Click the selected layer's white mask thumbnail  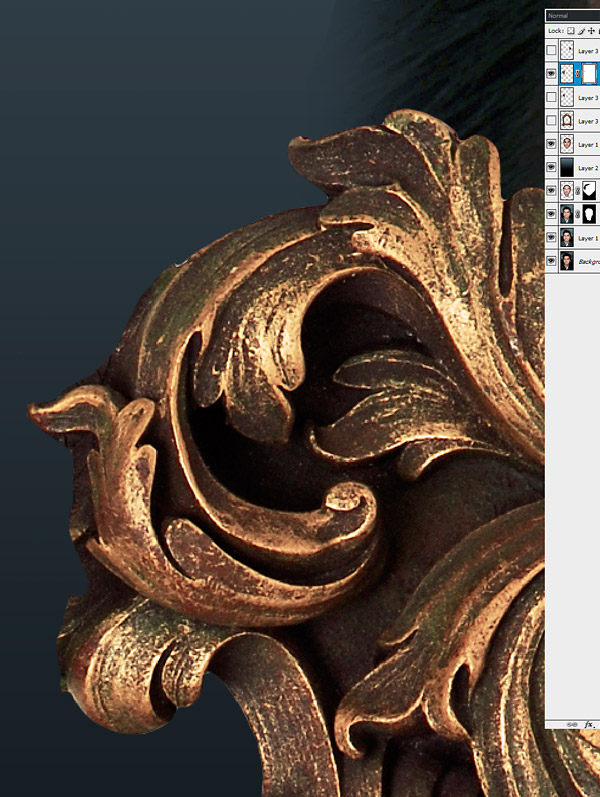[x=589, y=74]
